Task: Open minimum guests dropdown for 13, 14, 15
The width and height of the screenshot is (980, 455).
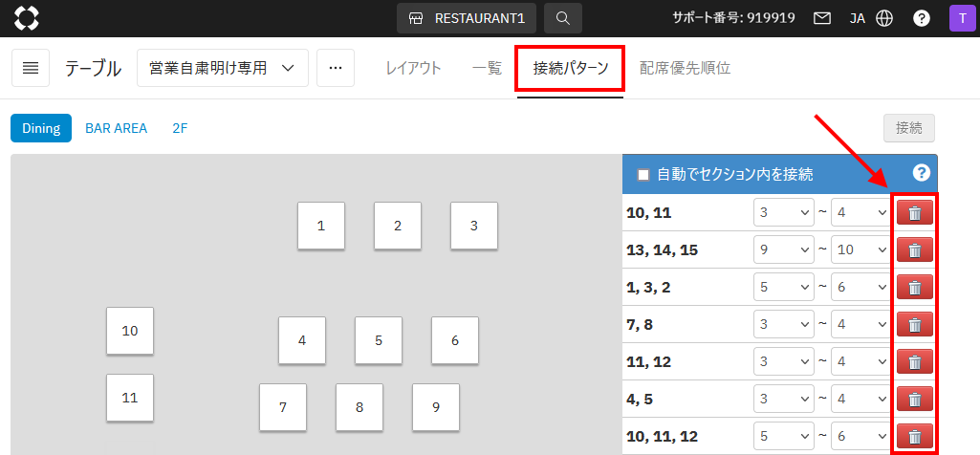Action: [784, 250]
